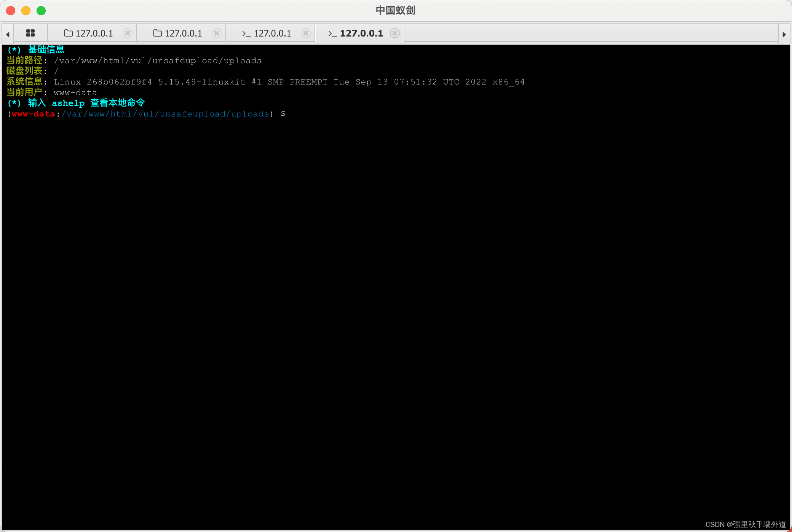Close the first file manager tab
792x532 pixels.
128,33
